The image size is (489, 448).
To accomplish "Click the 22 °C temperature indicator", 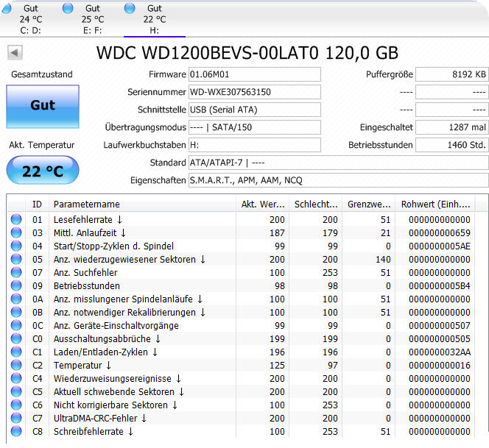I will click(x=43, y=171).
